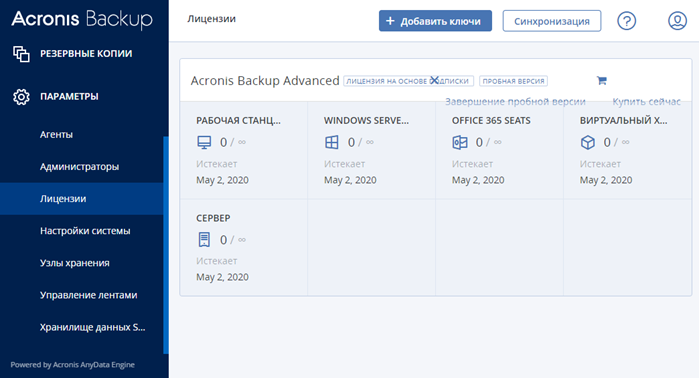The height and width of the screenshot is (378, 699).
Task: Click the gear icon beside Параметры
Action: 21,97
